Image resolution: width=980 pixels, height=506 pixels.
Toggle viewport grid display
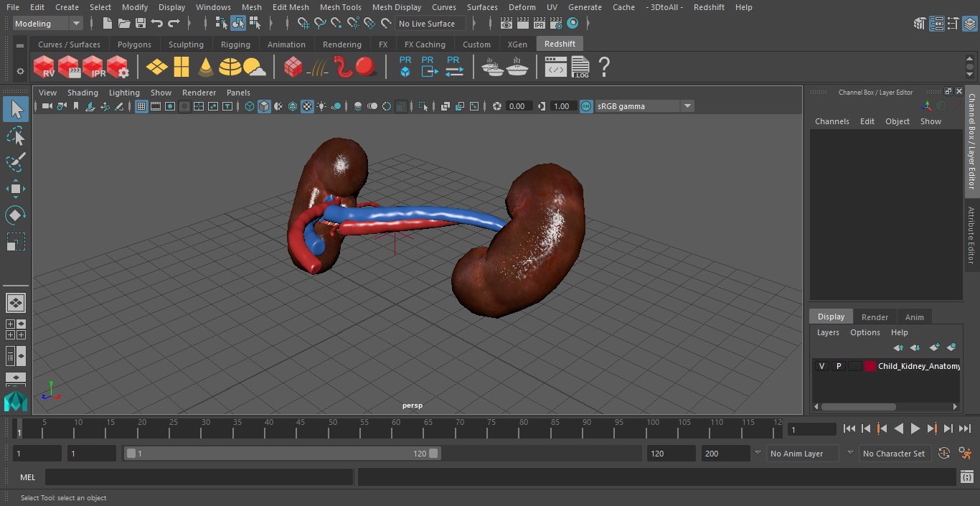[x=141, y=106]
